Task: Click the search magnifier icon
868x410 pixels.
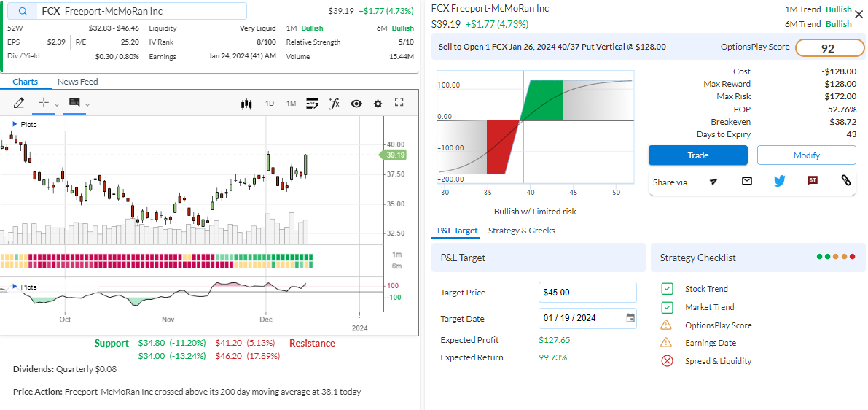Action: tap(23, 11)
